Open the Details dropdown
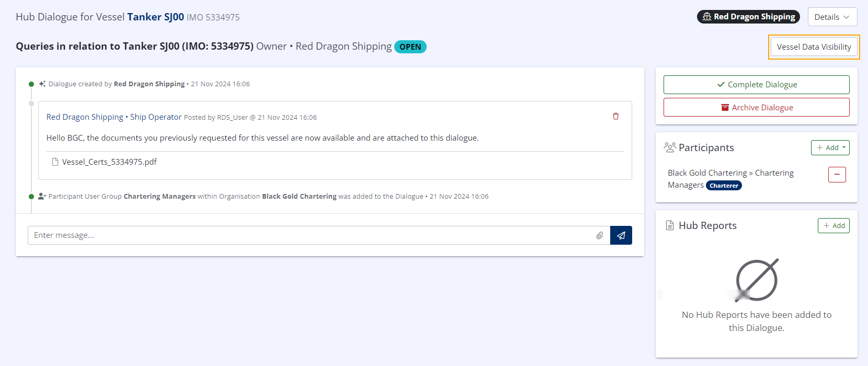 832,17
